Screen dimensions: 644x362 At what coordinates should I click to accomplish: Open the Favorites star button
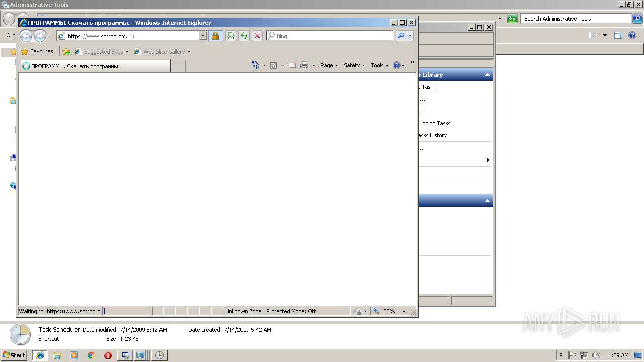(37, 51)
